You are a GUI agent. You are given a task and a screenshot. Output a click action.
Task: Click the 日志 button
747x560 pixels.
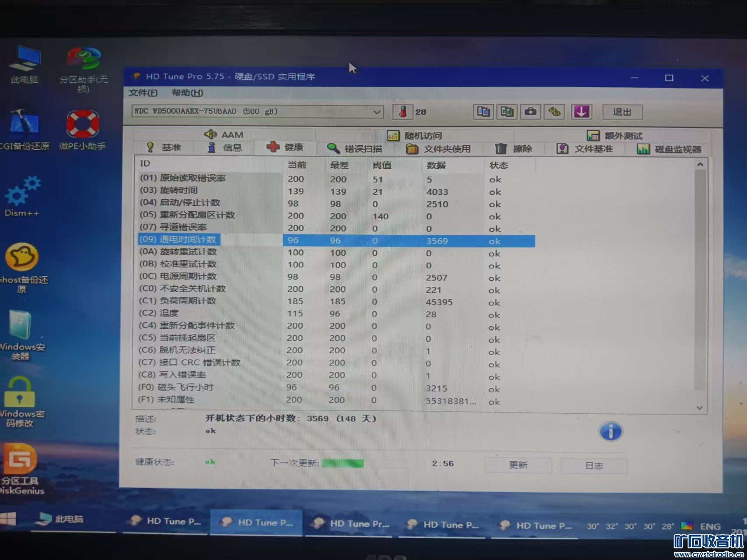tap(594, 465)
